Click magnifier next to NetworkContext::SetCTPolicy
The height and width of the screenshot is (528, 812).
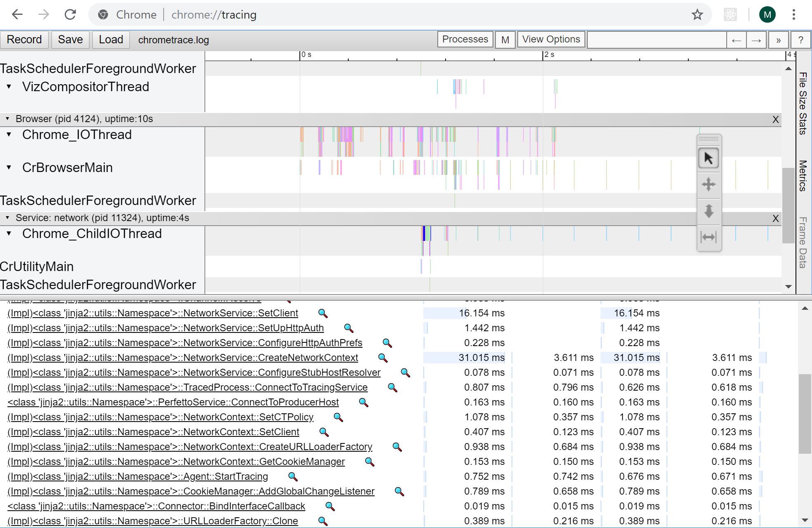click(338, 417)
